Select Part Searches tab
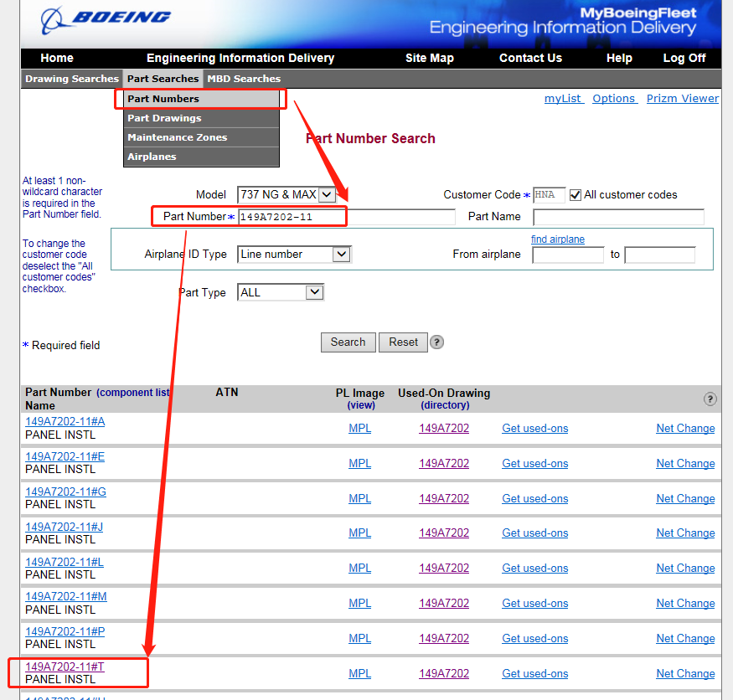 click(163, 79)
